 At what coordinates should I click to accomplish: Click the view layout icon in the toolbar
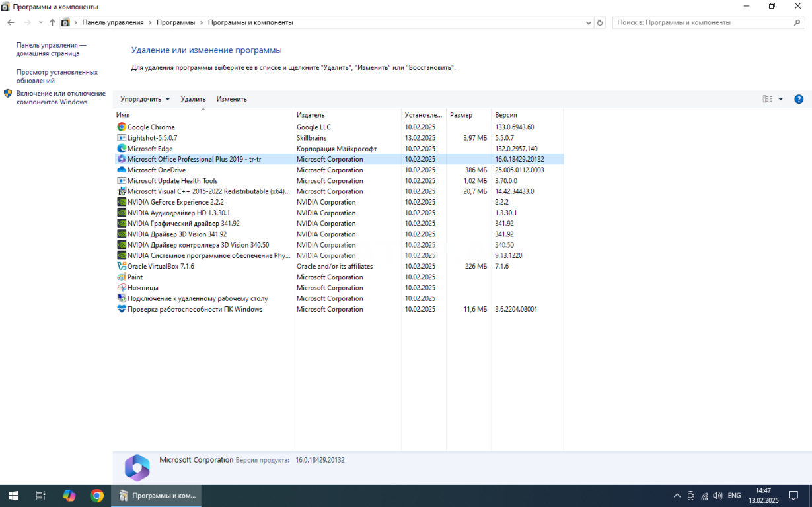pos(767,99)
